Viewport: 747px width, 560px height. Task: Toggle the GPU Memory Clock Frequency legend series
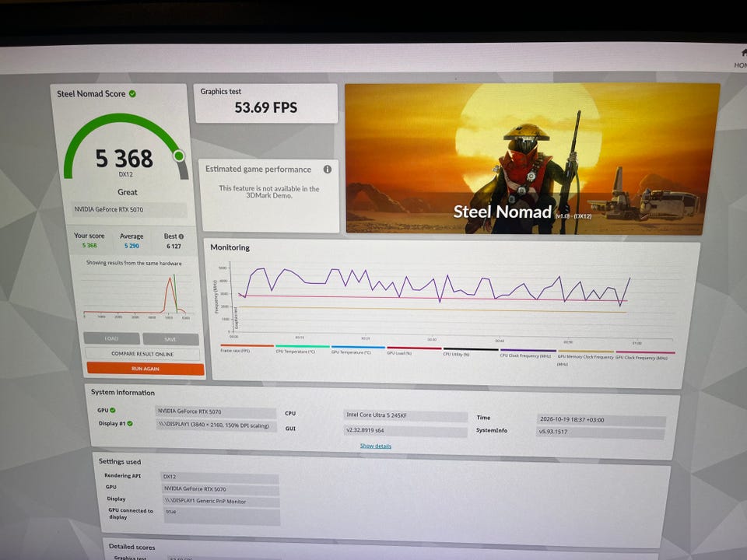[x=585, y=357]
